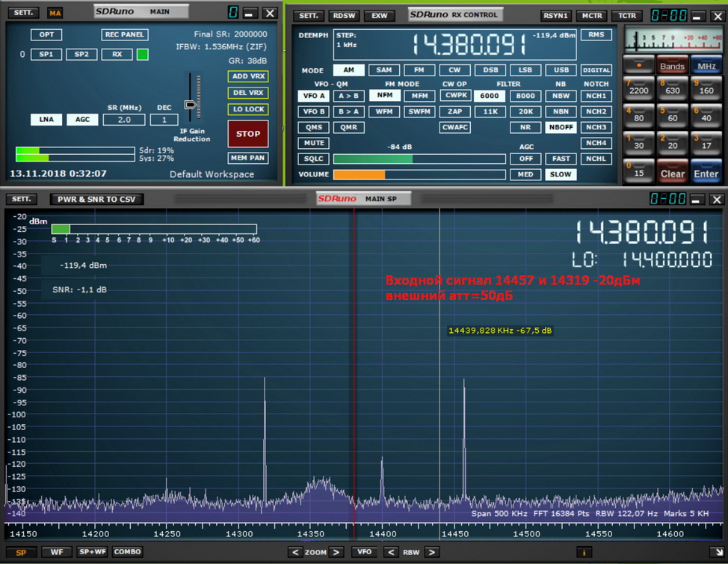Viewport: 728px width, 564px height.
Task: Click PWR & SNR TO CSV button
Action: pyautogui.click(x=96, y=199)
